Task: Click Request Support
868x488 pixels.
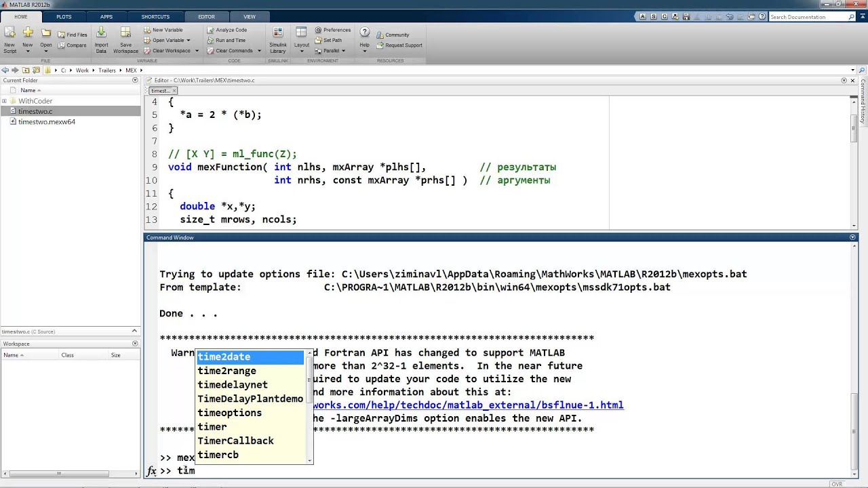Action: coord(399,45)
